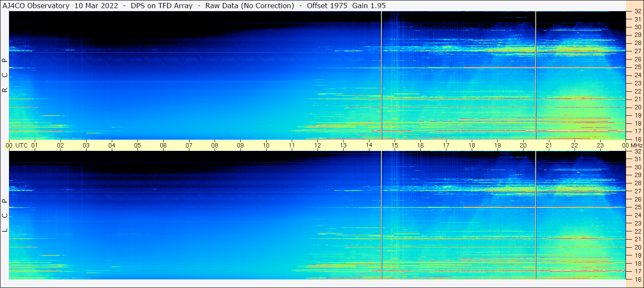
Task: Click the LCP channel label
Action: 5,216
